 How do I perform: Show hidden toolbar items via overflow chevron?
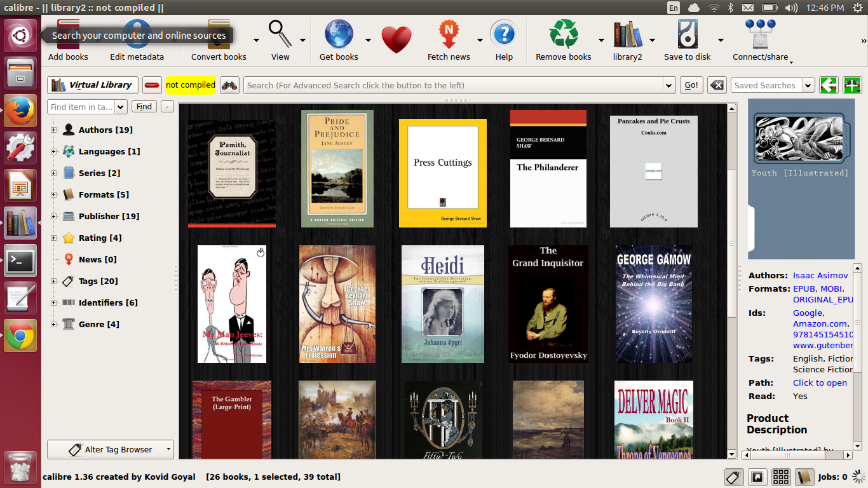pyautogui.click(x=864, y=40)
